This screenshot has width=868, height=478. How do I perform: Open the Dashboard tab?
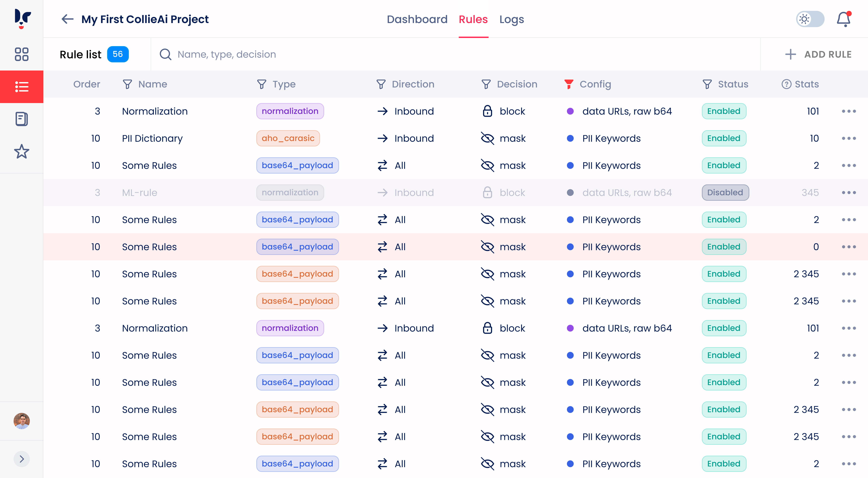(x=418, y=19)
